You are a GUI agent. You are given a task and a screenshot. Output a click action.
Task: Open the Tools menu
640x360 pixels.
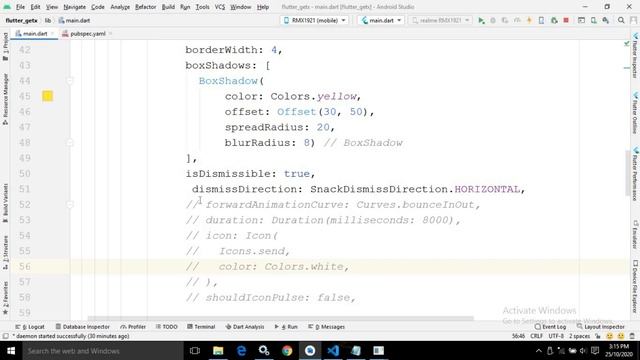(202, 7)
